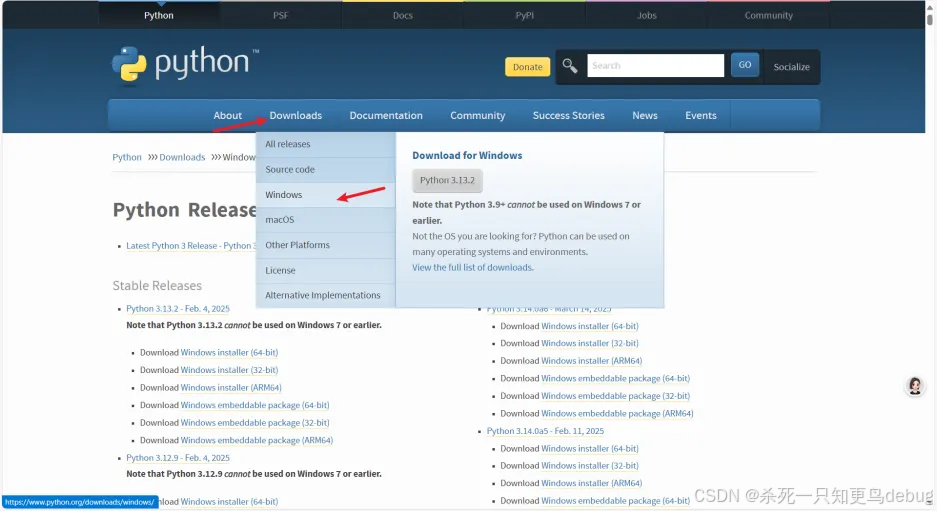Open the Events navigation menu
The image size is (937, 511).
700,115
